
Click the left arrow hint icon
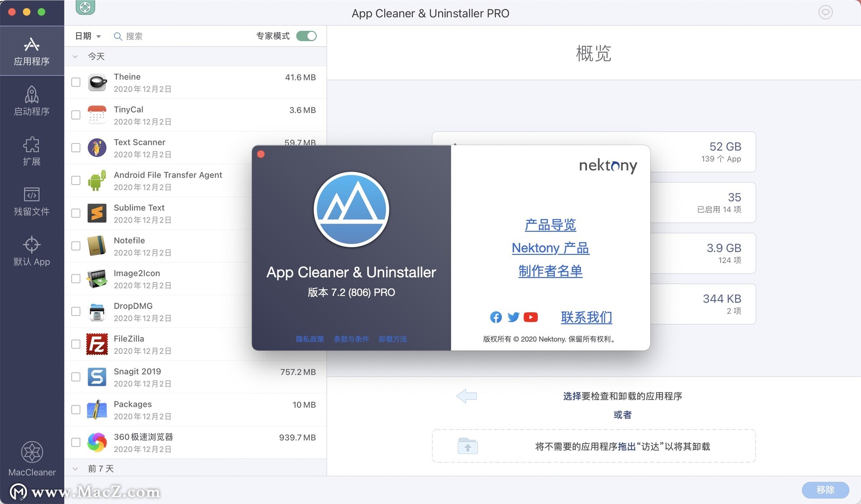(466, 396)
